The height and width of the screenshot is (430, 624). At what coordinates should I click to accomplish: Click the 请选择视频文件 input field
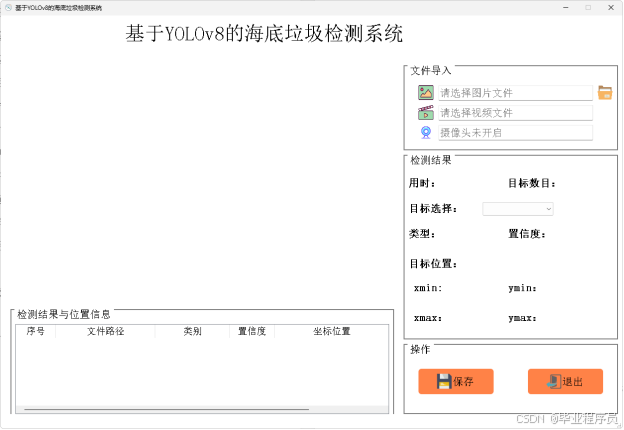pyautogui.click(x=515, y=113)
